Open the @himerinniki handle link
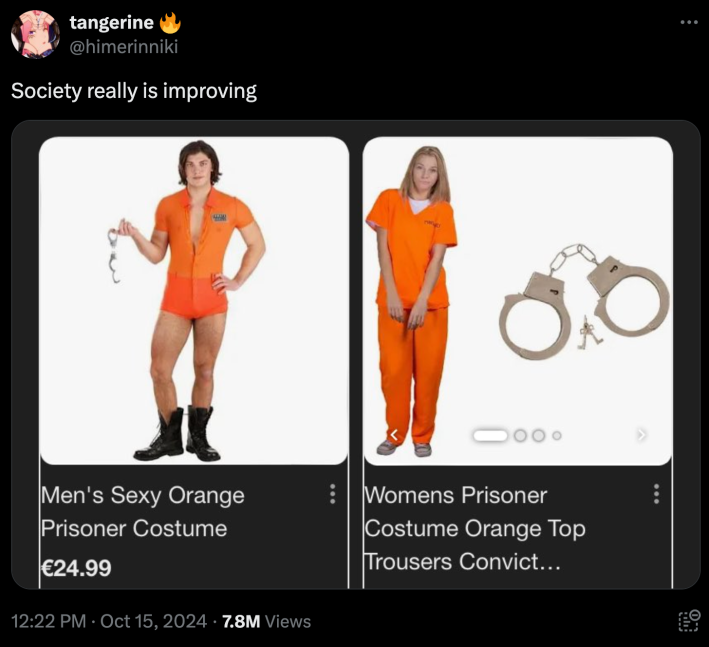 pos(123,46)
